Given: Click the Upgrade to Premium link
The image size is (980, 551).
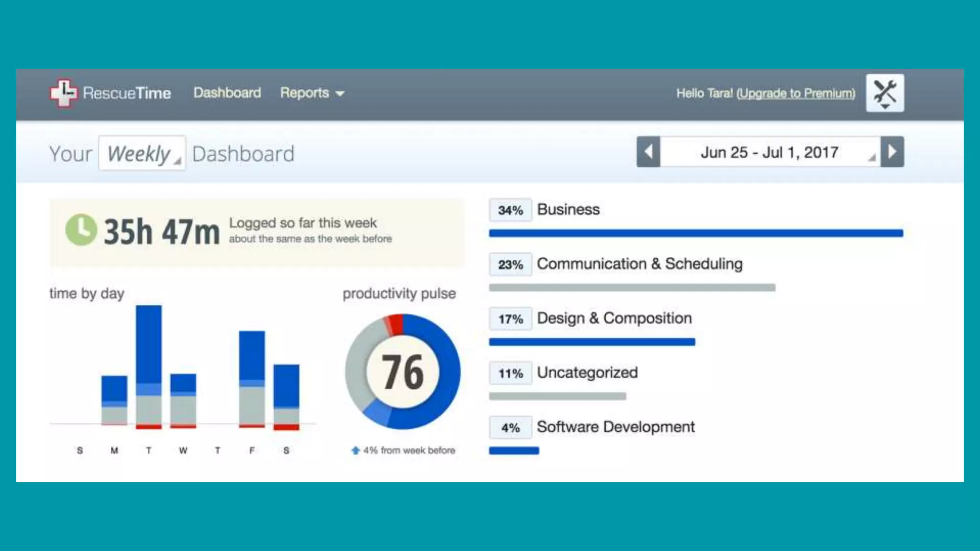Looking at the screenshot, I should click(x=796, y=93).
